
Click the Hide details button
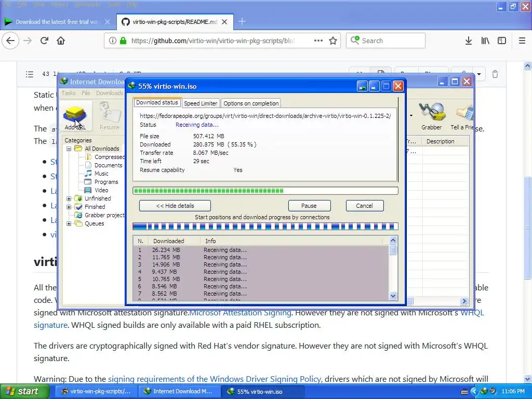(175, 206)
